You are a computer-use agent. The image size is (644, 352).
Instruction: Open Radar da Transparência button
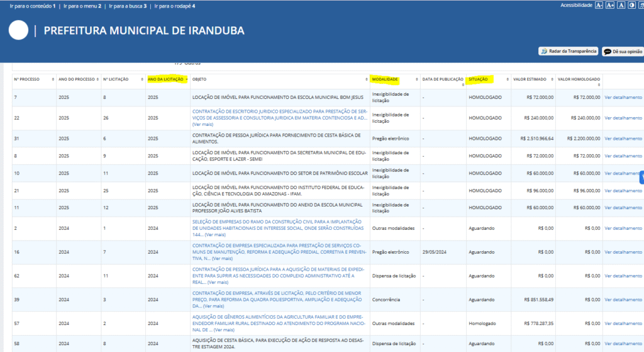pyautogui.click(x=568, y=51)
